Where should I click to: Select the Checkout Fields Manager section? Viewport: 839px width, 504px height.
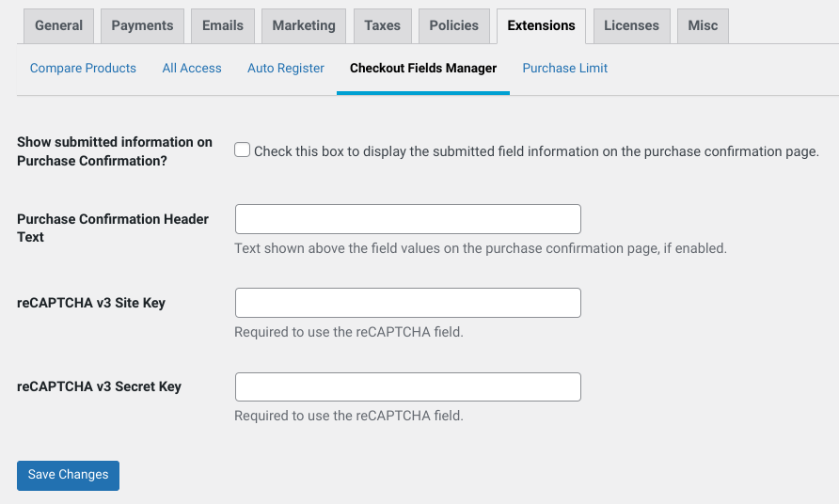(423, 68)
